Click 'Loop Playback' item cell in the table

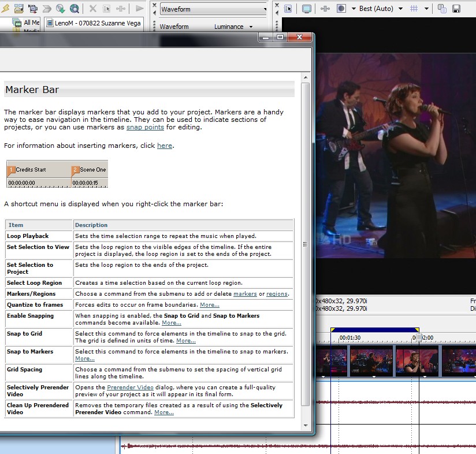point(39,236)
